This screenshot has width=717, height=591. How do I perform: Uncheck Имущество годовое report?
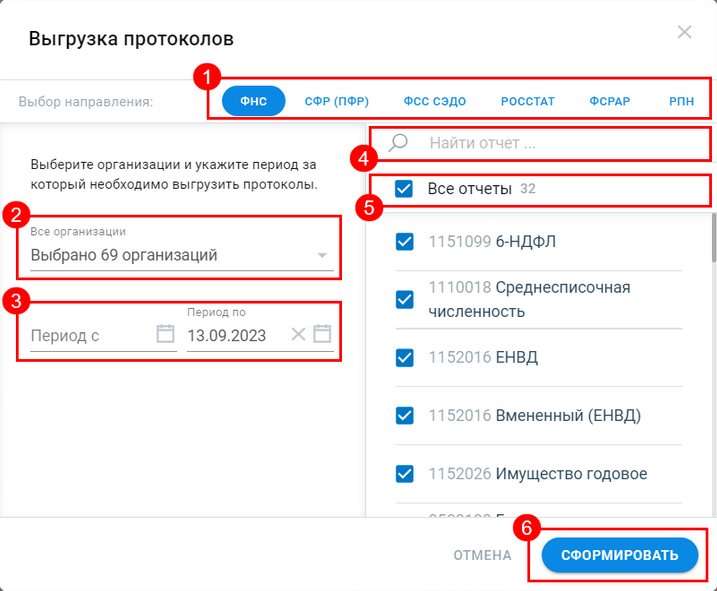(x=405, y=473)
